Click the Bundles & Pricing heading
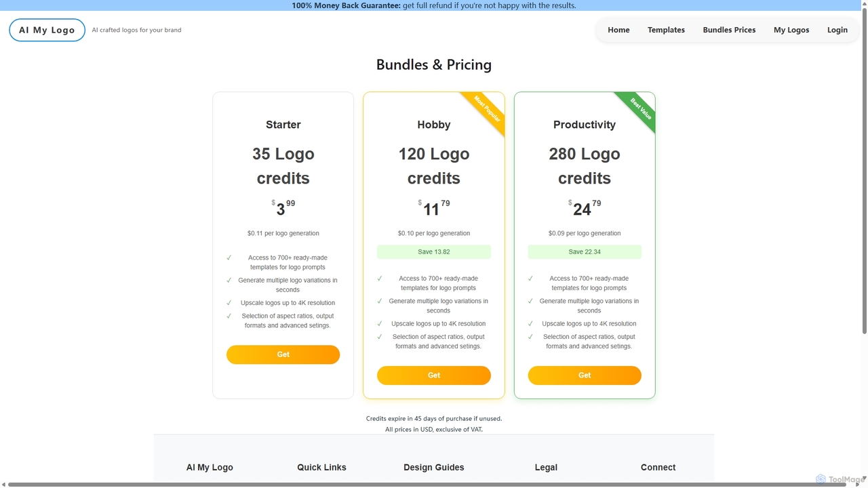The height and width of the screenshot is (488, 868). tap(434, 65)
